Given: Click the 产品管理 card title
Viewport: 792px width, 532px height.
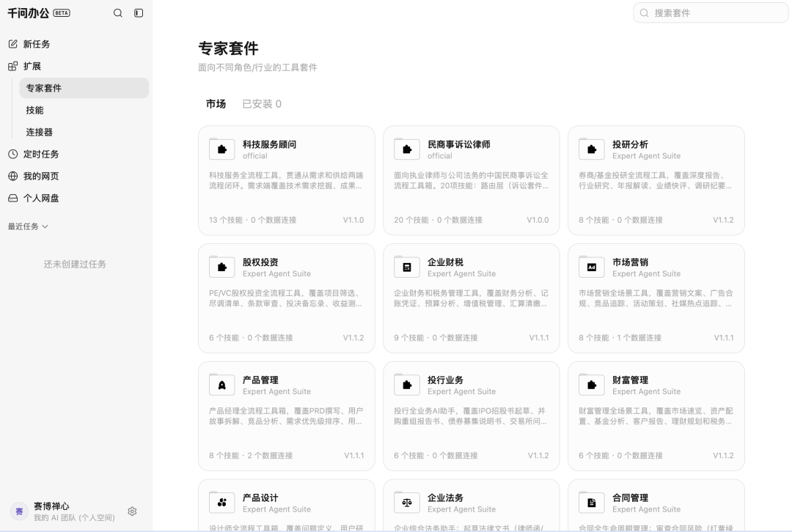Looking at the screenshot, I should [x=260, y=380].
